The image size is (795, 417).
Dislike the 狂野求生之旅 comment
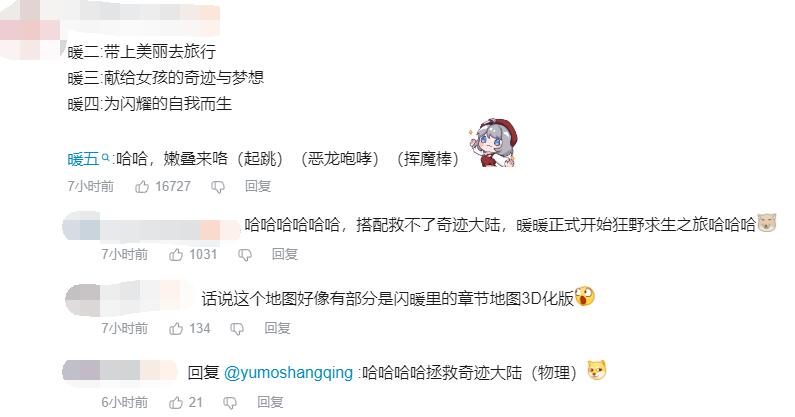coord(245,255)
